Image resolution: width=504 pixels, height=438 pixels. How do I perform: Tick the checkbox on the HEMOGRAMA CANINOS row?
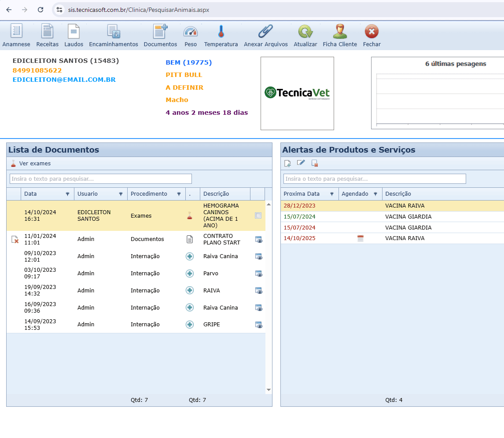tap(258, 215)
